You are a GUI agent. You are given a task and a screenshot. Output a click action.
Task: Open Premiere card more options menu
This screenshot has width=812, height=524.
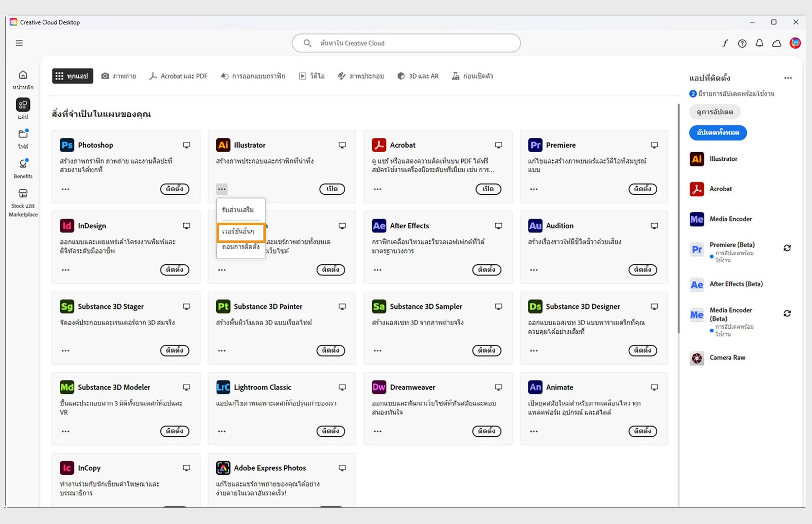[534, 189]
